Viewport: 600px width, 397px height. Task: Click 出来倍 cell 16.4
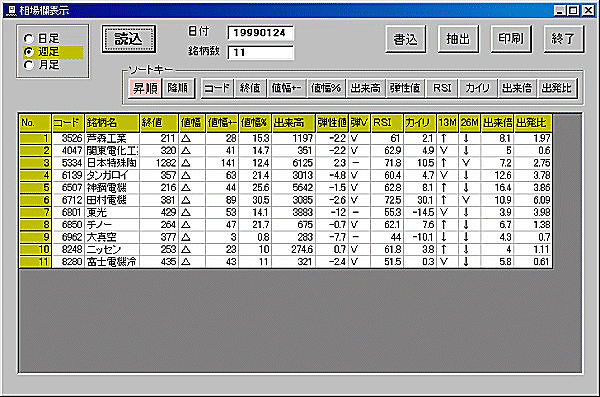point(497,188)
